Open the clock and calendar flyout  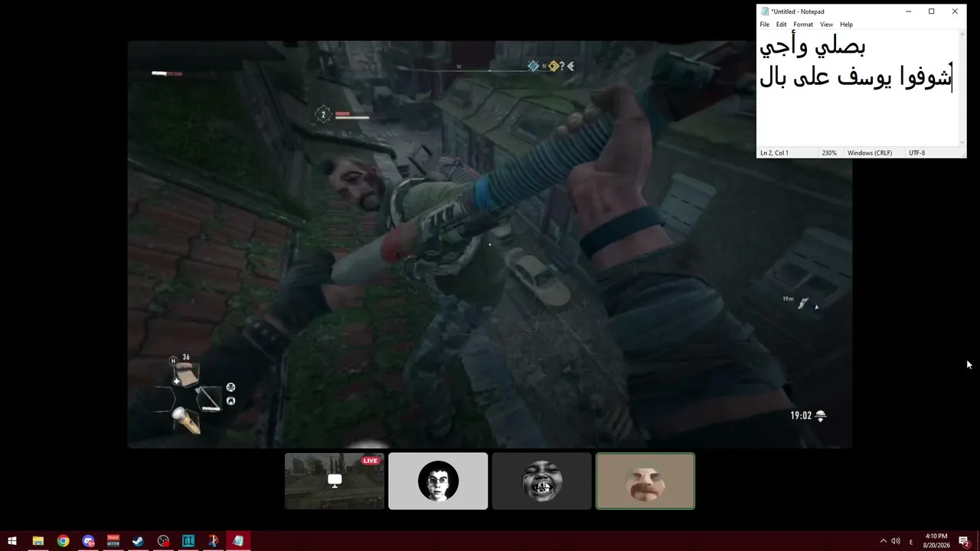(x=936, y=541)
